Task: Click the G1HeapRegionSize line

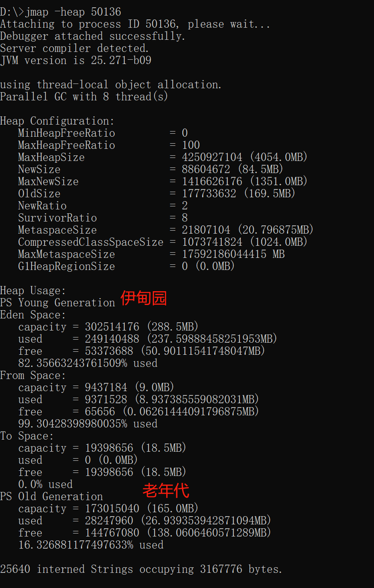Action: pos(126,266)
